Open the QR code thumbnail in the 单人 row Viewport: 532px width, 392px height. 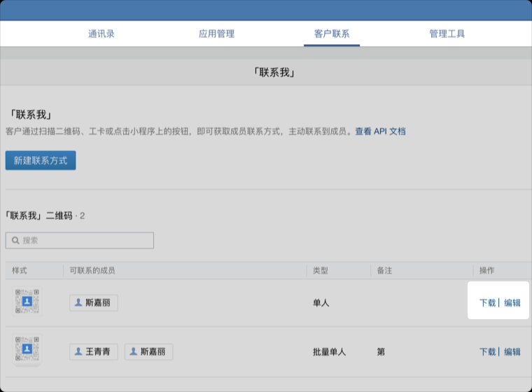(27, 302)
